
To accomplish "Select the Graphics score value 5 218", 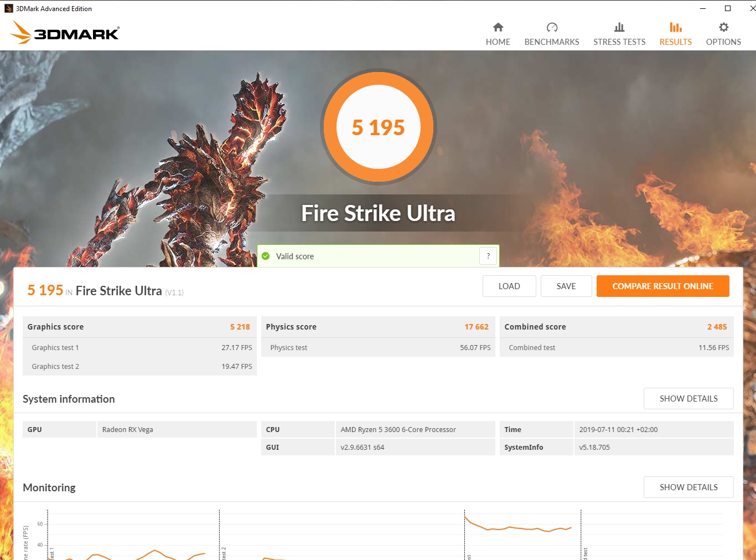I will coord(240,327).
